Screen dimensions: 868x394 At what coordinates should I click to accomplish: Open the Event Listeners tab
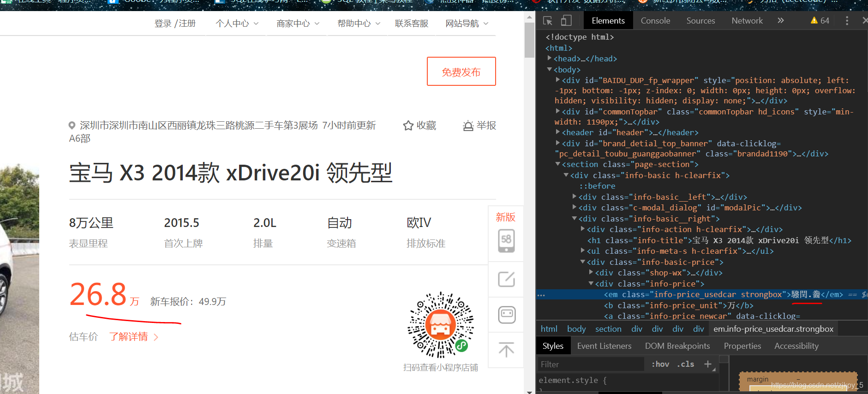(604, 346)
